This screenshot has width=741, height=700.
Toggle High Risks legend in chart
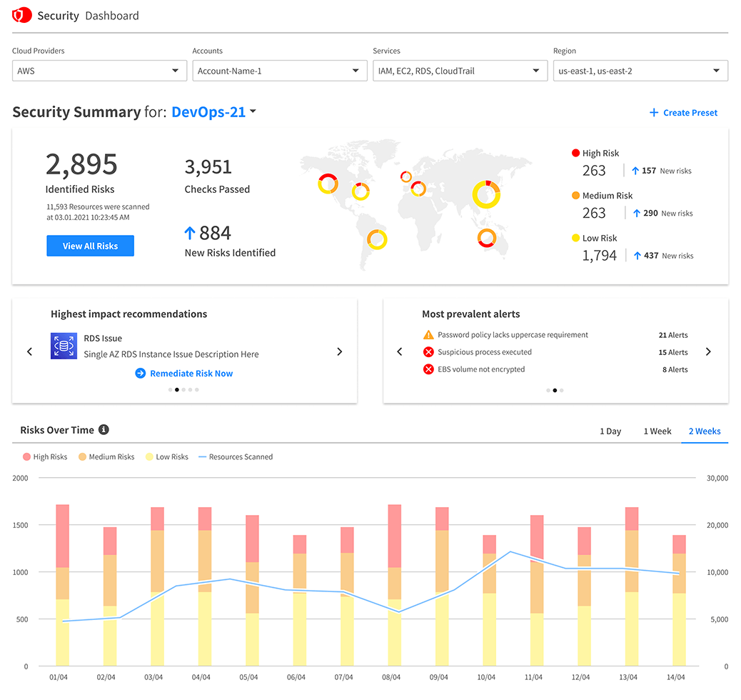pos(45,456)
